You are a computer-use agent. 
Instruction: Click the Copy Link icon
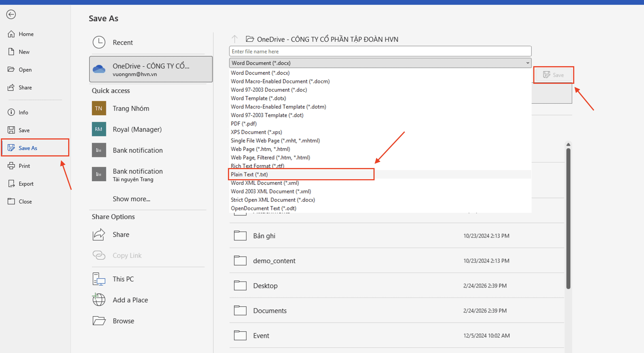(99, 255)
